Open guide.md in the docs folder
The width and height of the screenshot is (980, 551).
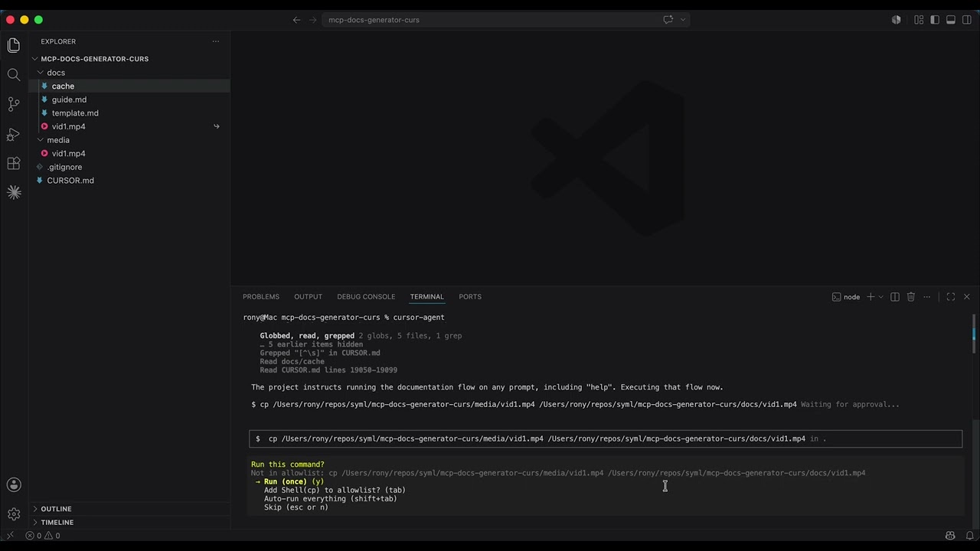tap(69, 99)
